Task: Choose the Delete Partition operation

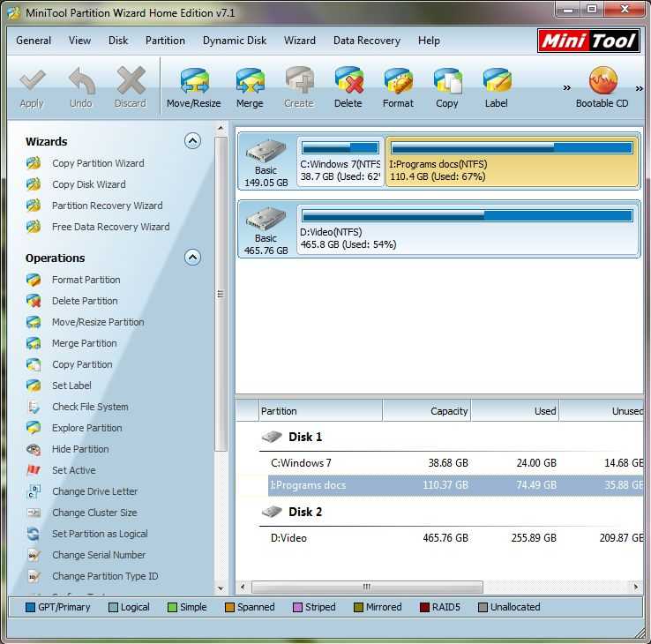Action: pyautogui.click(x=85, y=301)
